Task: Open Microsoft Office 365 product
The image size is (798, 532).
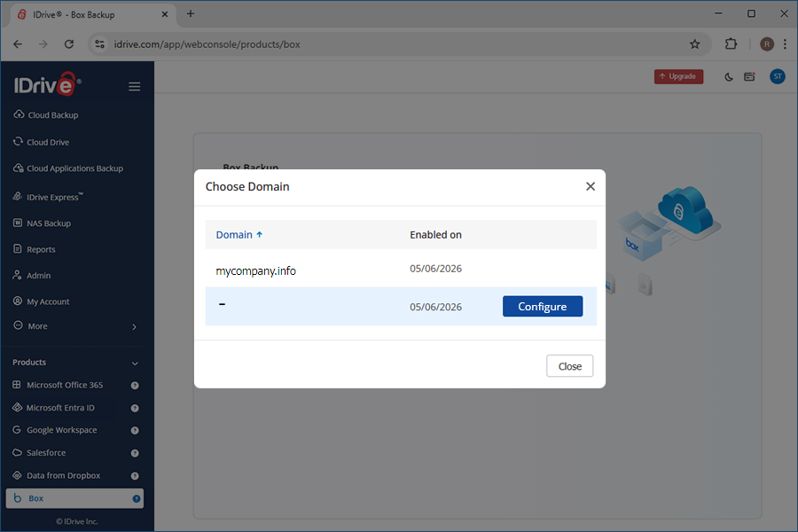Action: [x=58, y=385]
